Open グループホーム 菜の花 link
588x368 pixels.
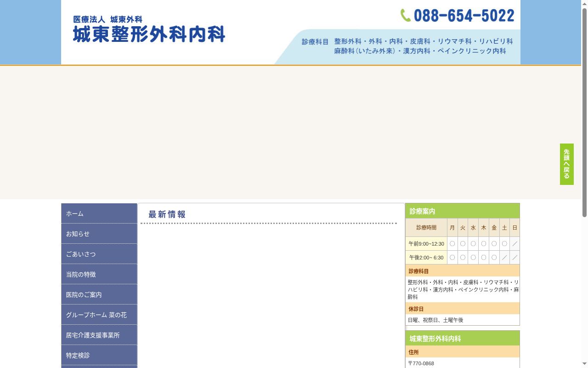[x=99, y=315]
